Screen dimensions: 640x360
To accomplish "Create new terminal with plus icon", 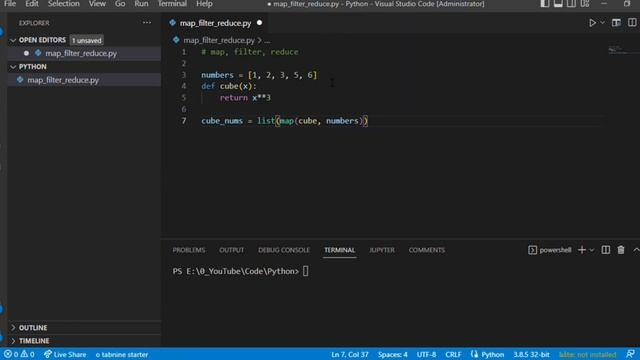I will (x=582, y=250).
